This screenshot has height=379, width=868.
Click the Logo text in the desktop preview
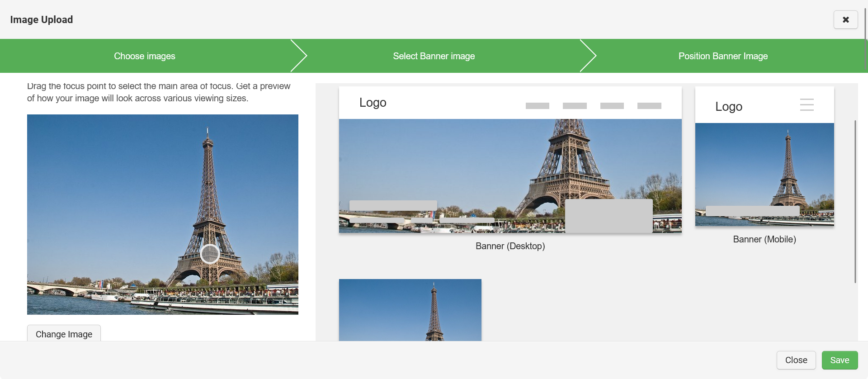coord(373,103)
